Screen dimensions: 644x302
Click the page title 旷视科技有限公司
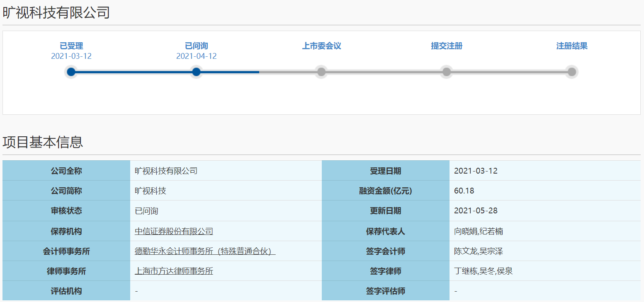click(56, 12)
